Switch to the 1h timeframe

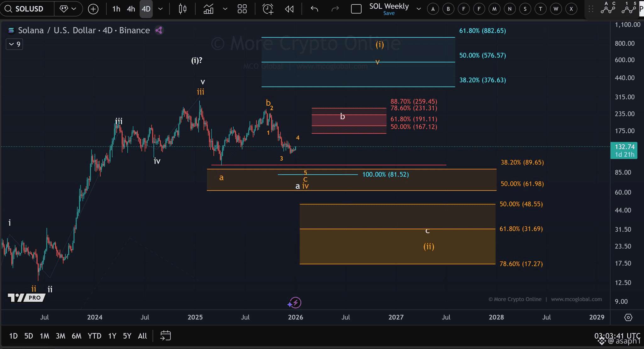[x=116, y=9]
